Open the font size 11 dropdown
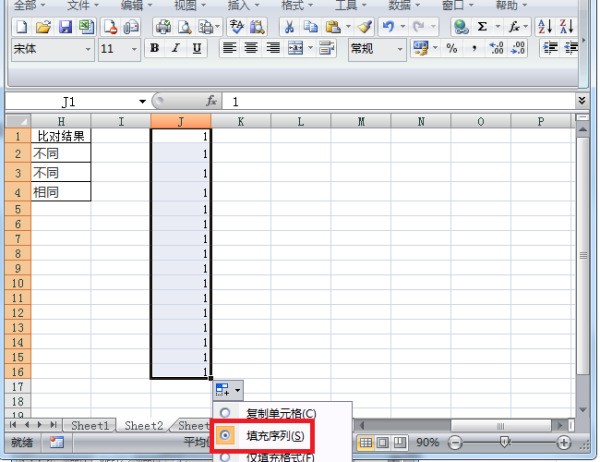This screenshot has height=462, width=600. [x=134, y=49]
